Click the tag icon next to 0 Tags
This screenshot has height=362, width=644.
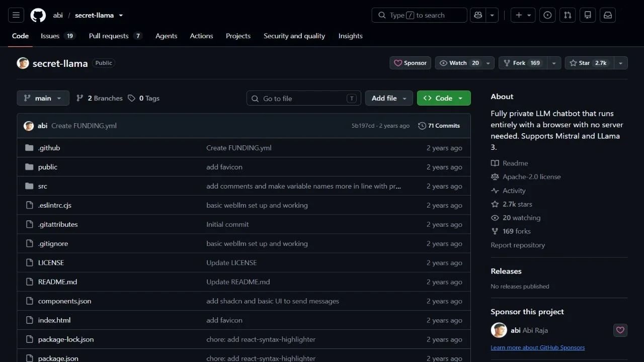[131, 98]
